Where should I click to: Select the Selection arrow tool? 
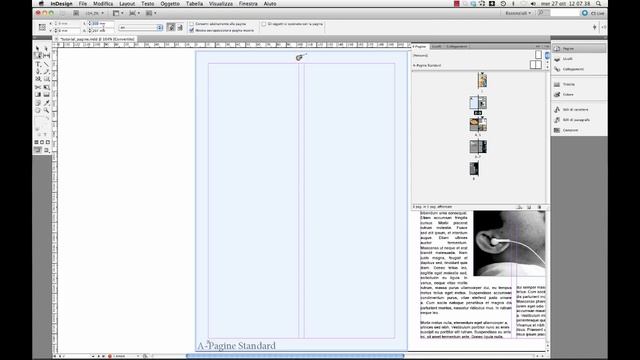point(38,49)
